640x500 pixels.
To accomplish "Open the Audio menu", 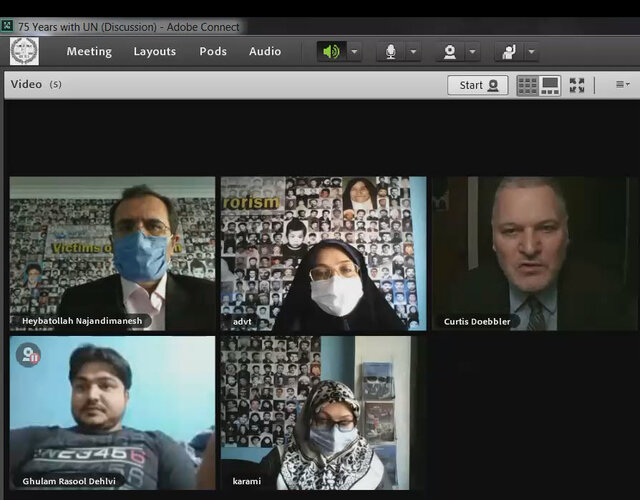I will [265, 51].
